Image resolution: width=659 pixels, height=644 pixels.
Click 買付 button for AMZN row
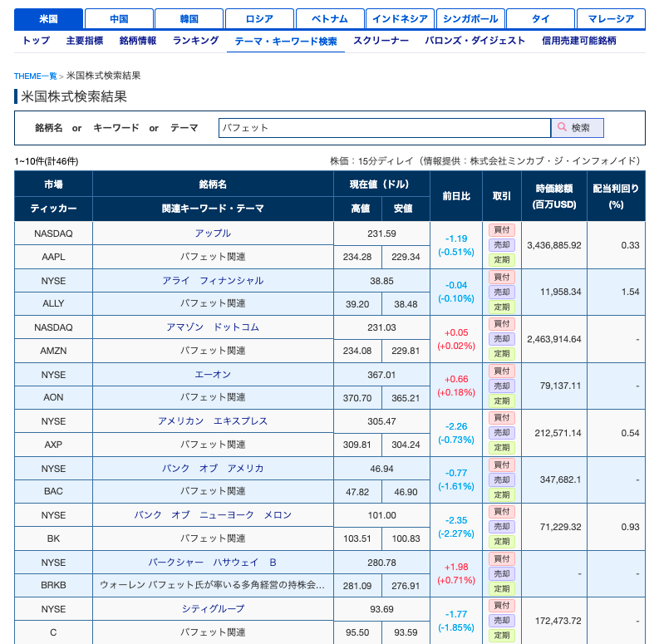click(502, 324)
